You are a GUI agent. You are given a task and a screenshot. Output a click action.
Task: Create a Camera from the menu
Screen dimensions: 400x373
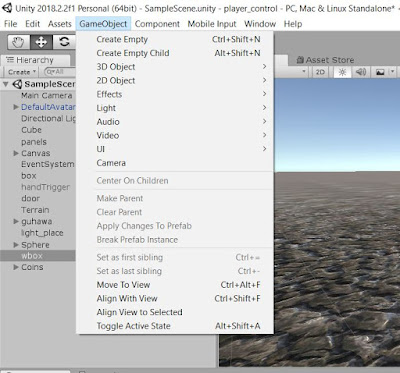(x=175, y=163)
